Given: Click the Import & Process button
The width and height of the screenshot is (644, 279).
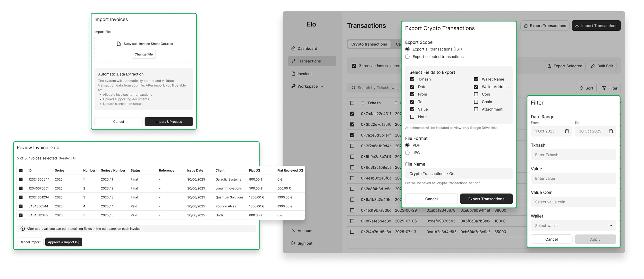Looking at the screenshot, I should coord(168,122).
